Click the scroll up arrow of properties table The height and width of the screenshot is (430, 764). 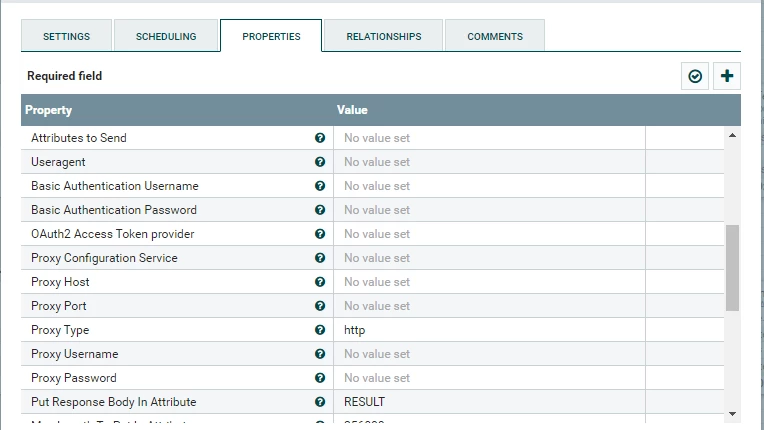[732, 135]
